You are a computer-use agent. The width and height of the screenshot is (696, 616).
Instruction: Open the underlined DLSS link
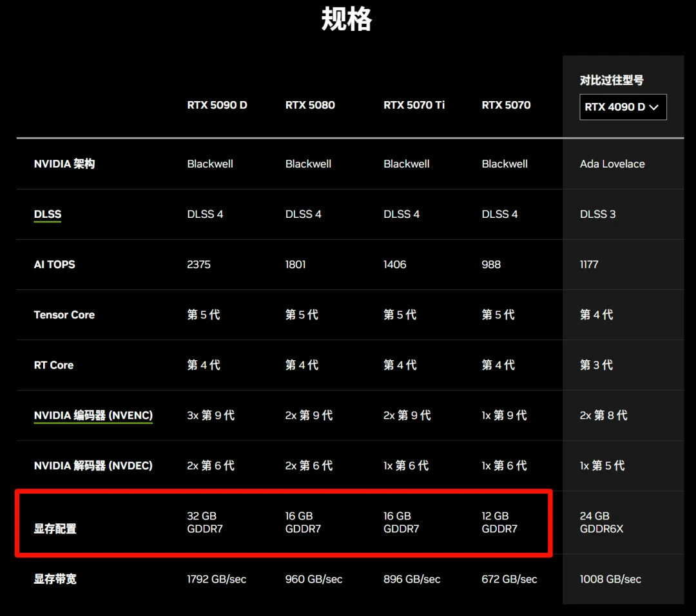pos(48,214)
